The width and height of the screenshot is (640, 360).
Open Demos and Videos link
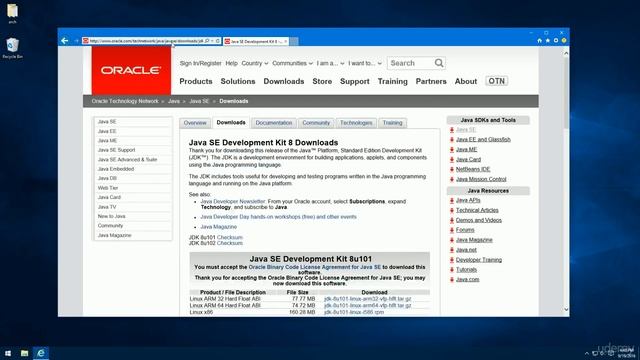[x=478, y=220]
